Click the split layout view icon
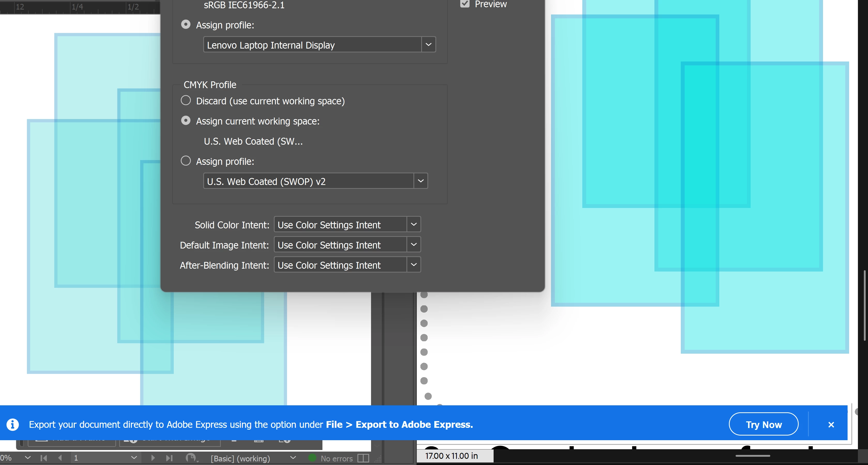 [363, 458]
